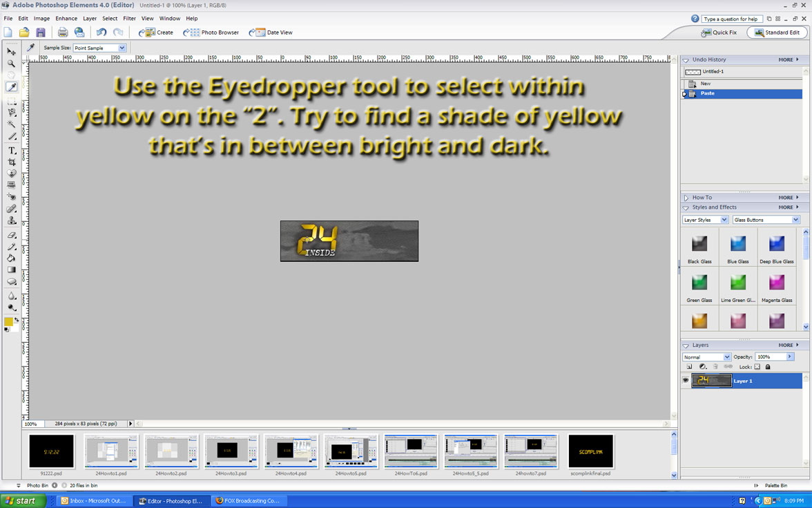Open 24Howto3.psd thumbnail in Photo Bin
This screenshot has height=508, width=812.
pos(231,451)
